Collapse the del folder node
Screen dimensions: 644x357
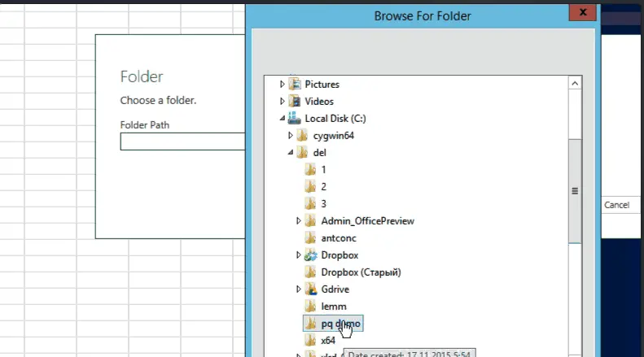pyautogui.click(x=291, y=153)
